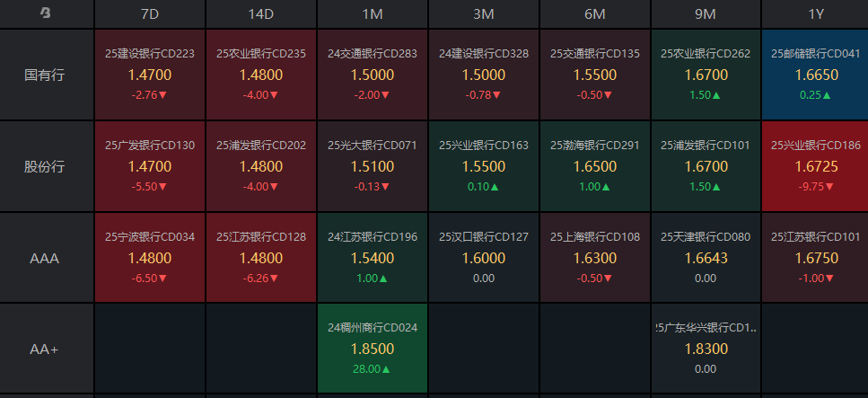This screenshot has width=868, height=398.
Task: Click the AA+ rating row header
Action: (x=46, y=349)
